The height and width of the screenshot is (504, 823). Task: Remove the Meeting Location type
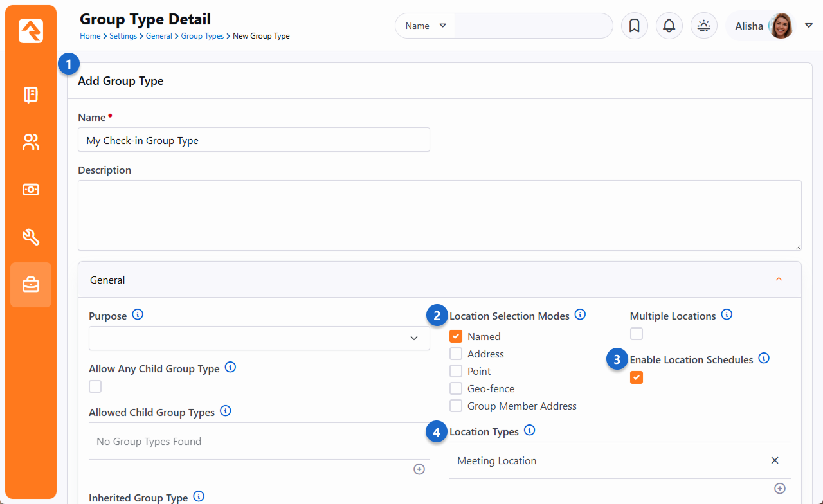coord(774,460)
